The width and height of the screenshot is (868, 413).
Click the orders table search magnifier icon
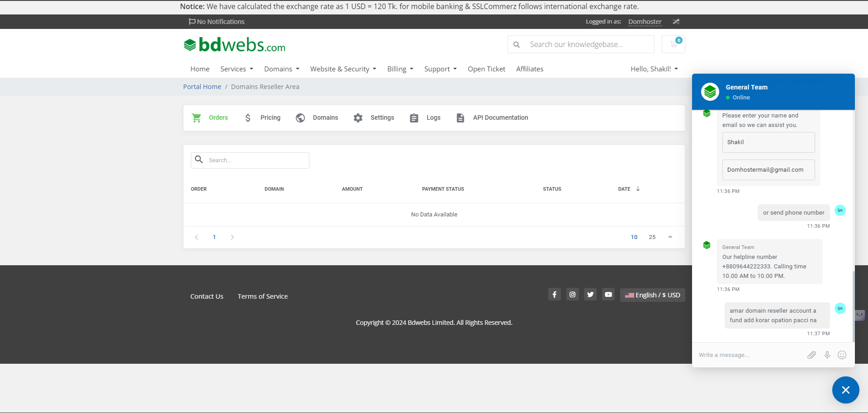click(x=199, y=159)
